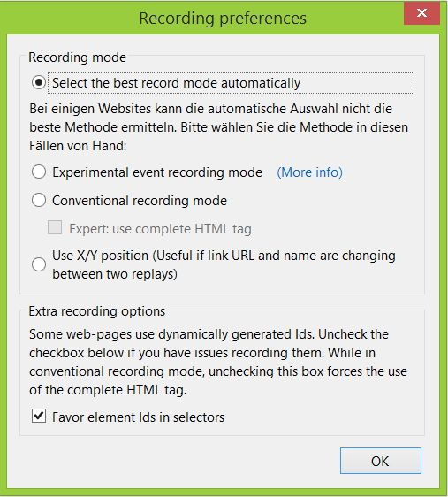
Task: Close the Recording preferences dialog with the X
Action: [x=421, y=13]
